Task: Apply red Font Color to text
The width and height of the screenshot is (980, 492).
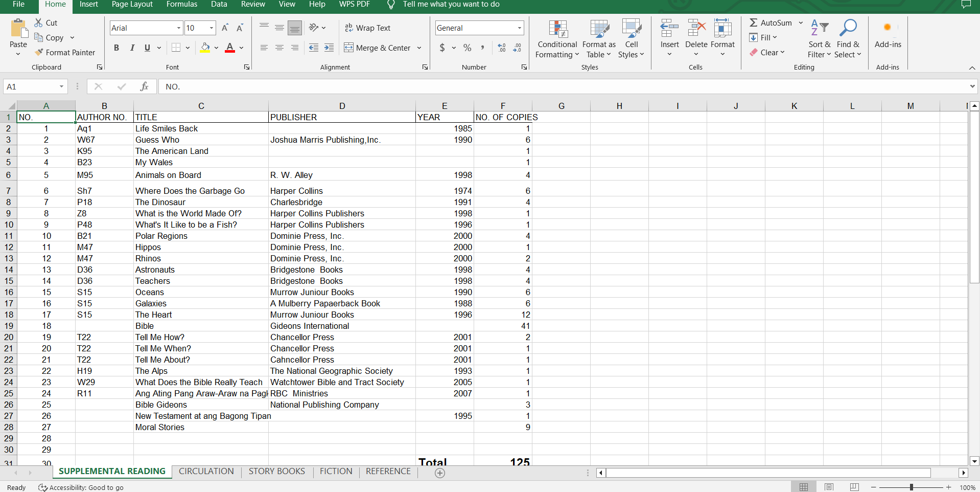Action: click(230, 48)
